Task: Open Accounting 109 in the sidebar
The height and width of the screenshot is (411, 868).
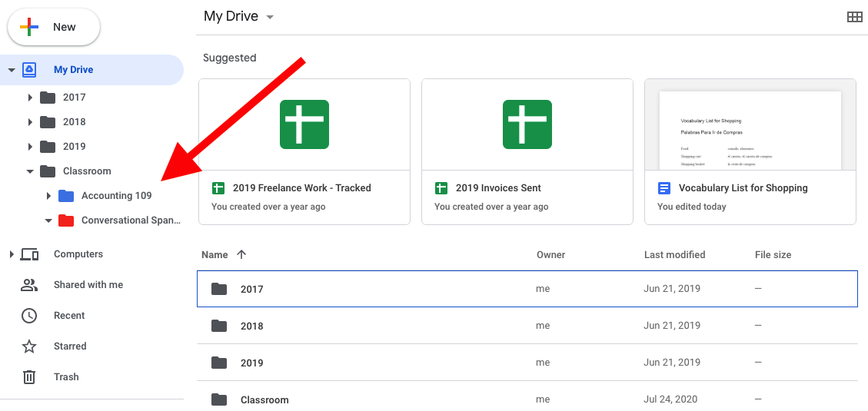Action: pos(116,195)
